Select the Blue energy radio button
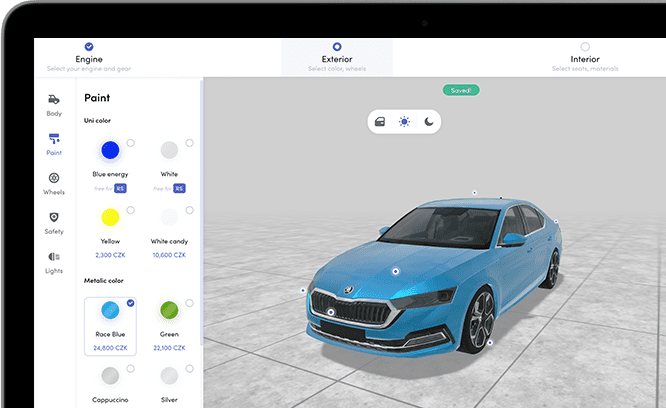This screenshot has height=408, width=666. (130, 143)
